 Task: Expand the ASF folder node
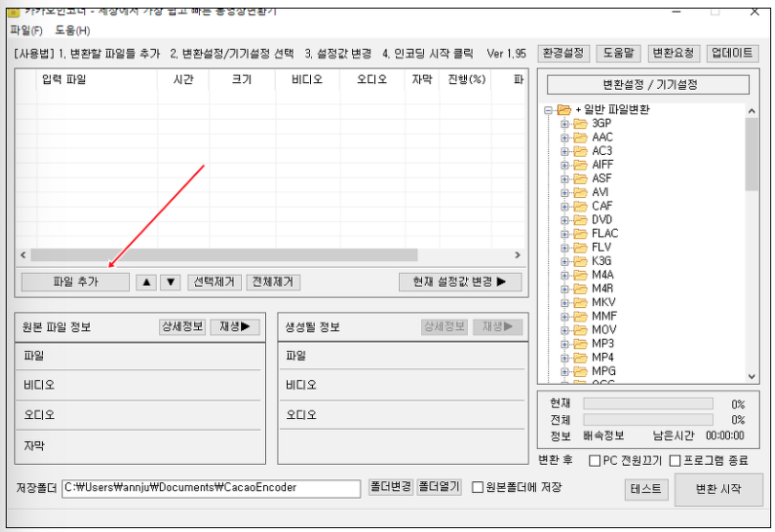coord(565,179)
